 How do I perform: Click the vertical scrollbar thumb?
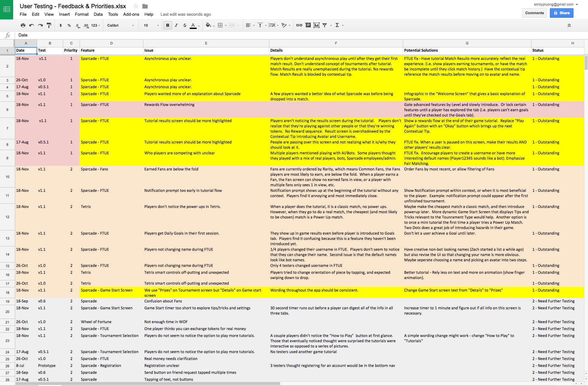[586, 63]
